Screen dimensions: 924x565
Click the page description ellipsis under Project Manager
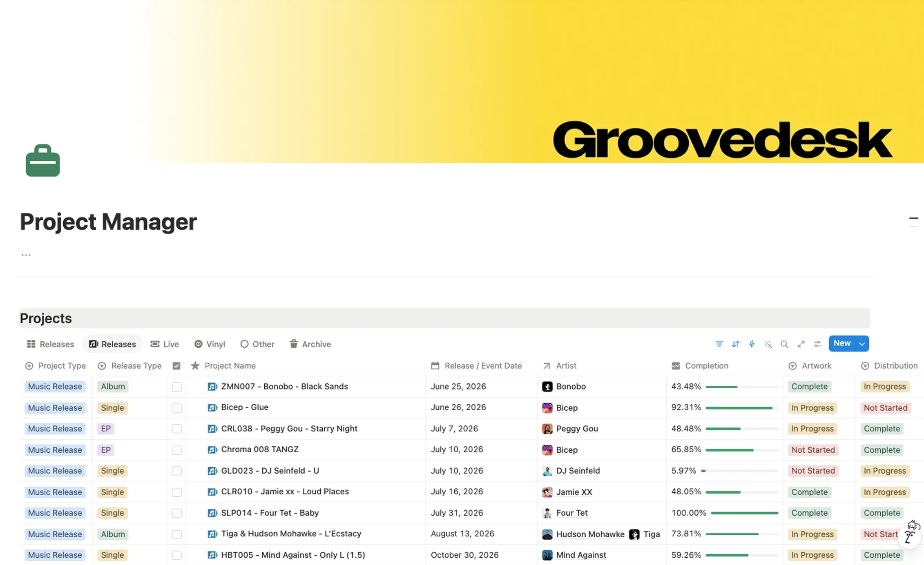(26, 255)
